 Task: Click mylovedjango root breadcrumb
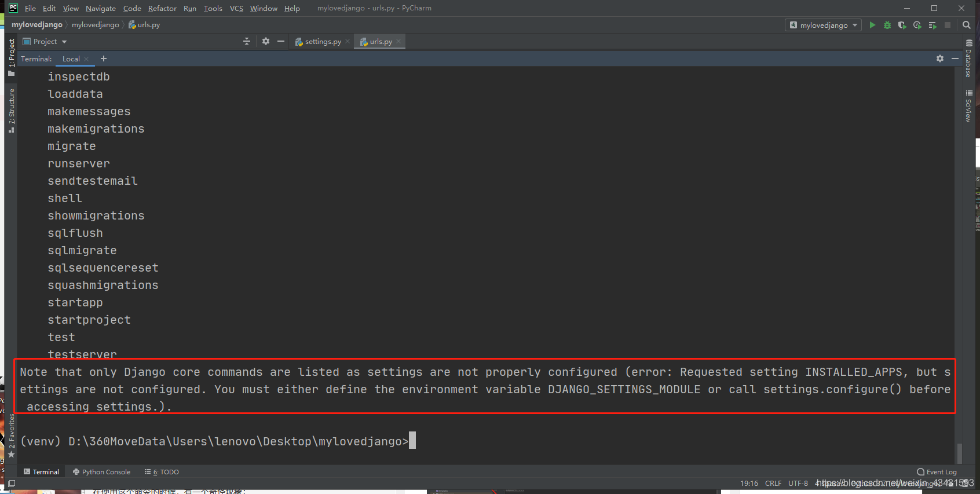click(x=37, y=25)
